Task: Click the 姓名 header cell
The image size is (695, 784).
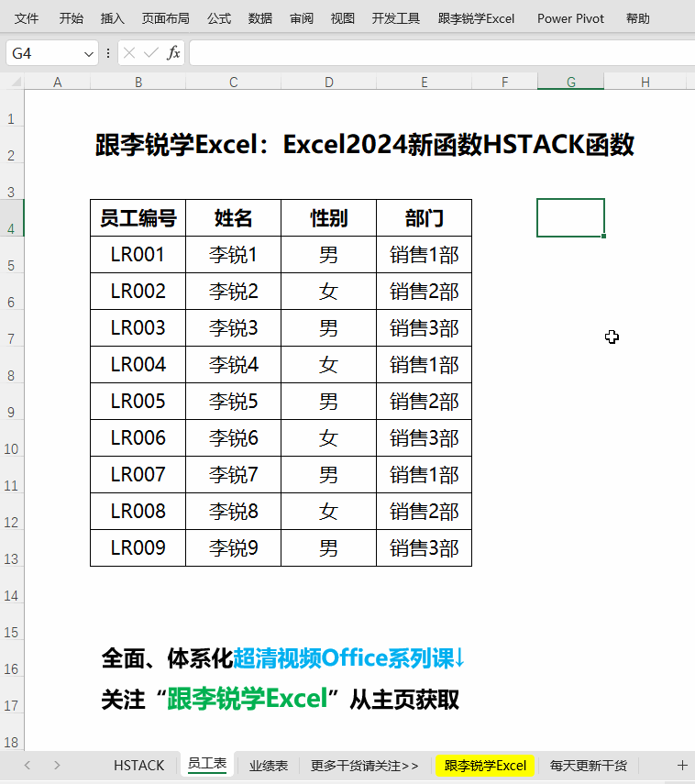Action: 234,218
